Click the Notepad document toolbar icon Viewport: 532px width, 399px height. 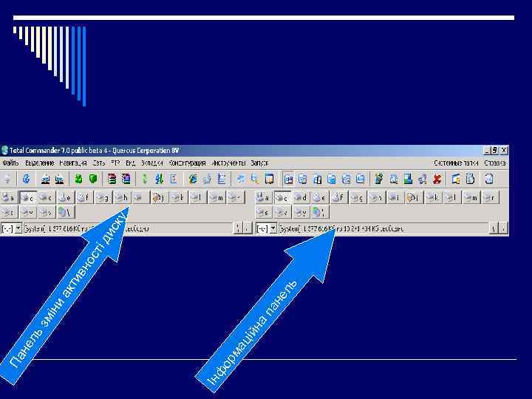point(222,179)
